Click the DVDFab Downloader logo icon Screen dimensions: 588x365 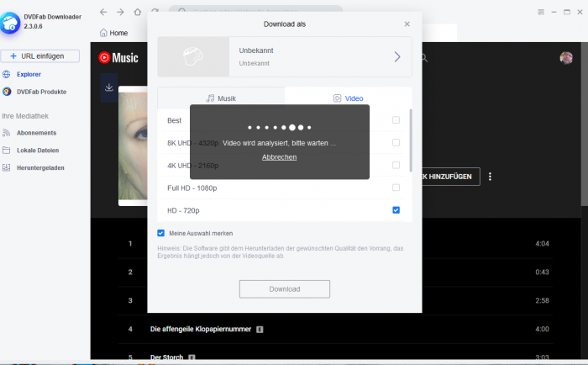pos(10,23)
